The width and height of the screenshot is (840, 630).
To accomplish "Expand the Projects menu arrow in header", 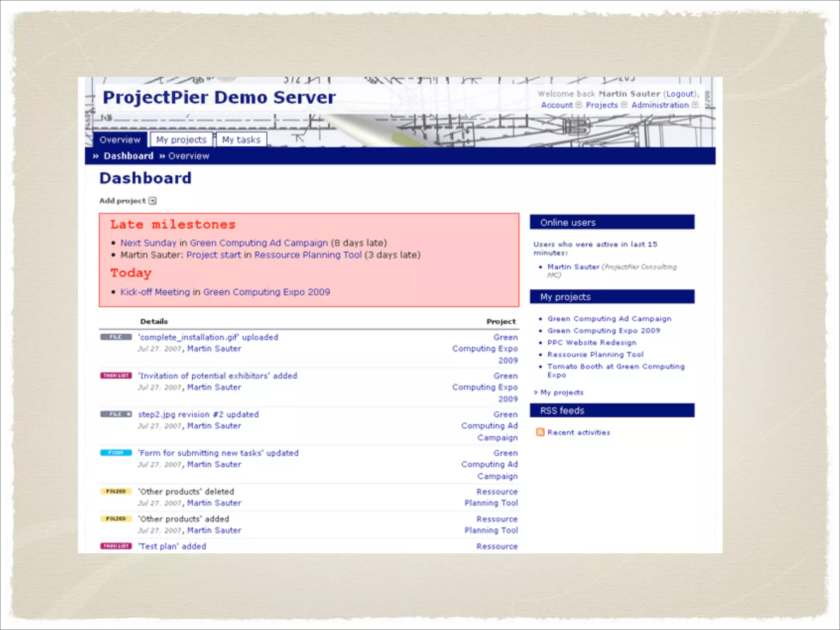I will (x=624, y=105).
